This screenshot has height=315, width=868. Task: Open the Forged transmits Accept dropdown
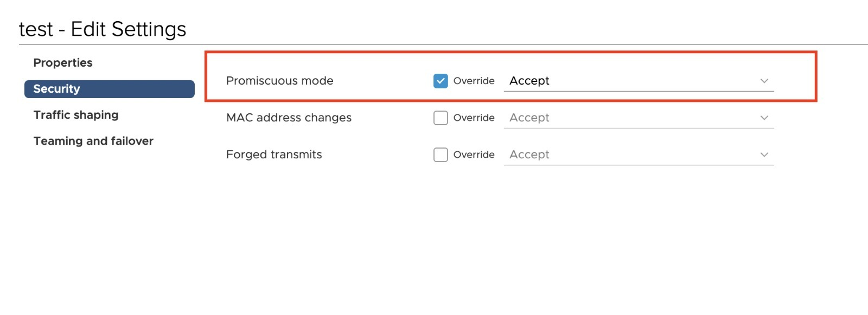pos(639,155)
